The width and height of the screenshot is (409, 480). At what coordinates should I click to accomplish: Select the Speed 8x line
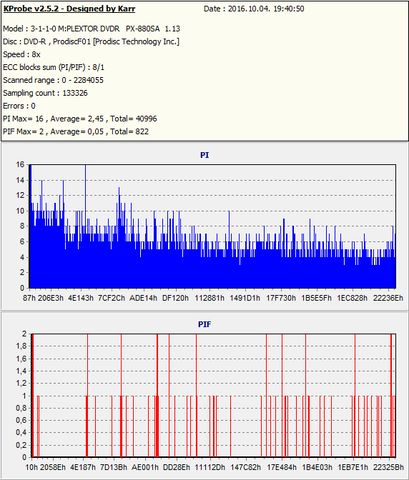point(22,54)
